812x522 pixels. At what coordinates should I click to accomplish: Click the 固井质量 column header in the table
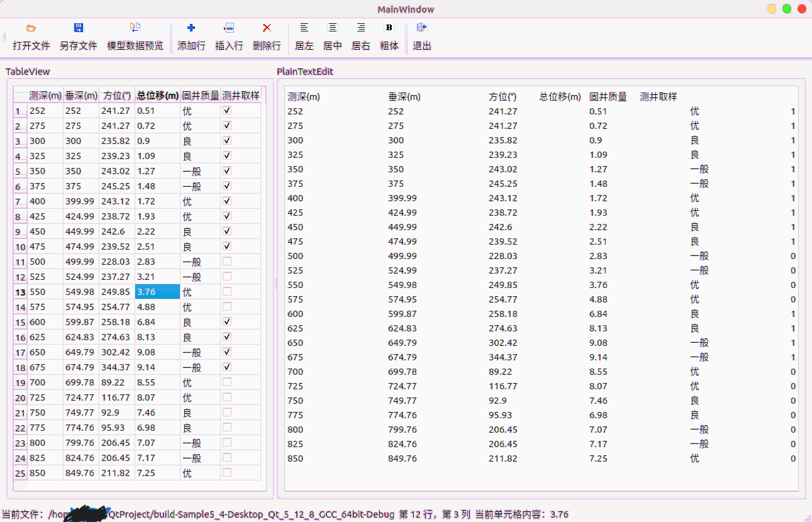click(x=201, y=96)
